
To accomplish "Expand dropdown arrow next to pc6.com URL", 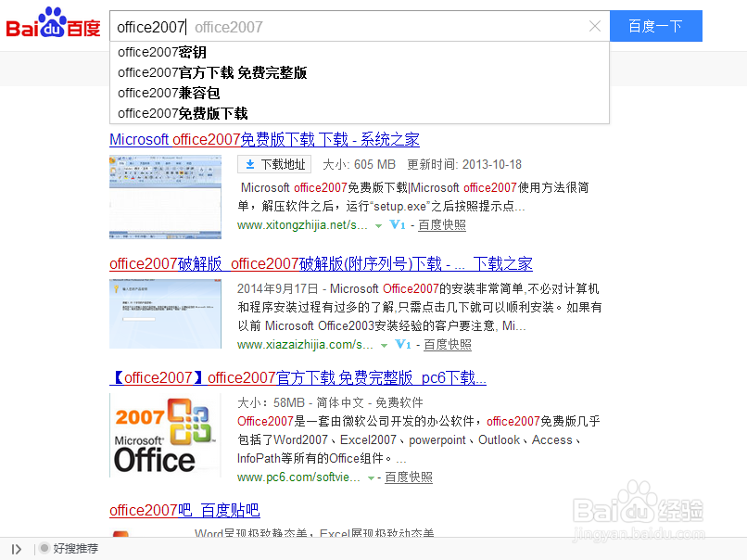I will click(x=371, y=478).
